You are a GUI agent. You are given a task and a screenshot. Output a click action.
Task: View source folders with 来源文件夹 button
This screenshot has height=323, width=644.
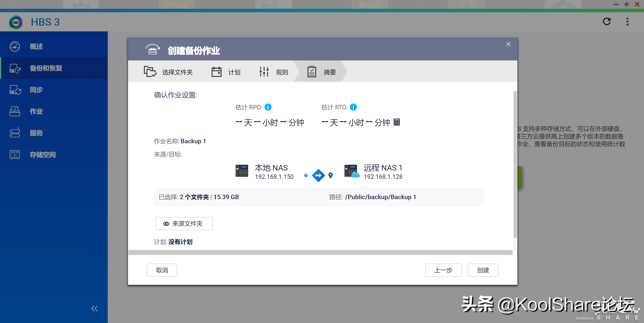[184, 224]
